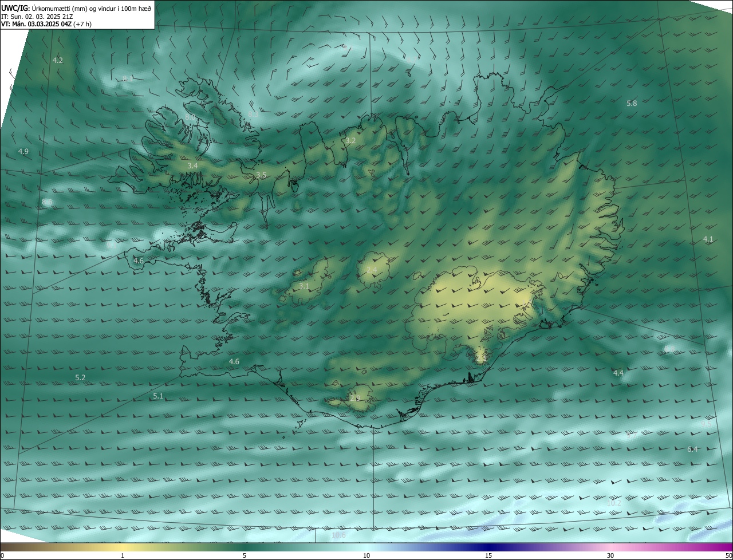Viewport: 733px width, 560px height.
Task: Select the "IT: Sun. 02. 03. 2025 21Z" line
Action: click(x=37, y=17)
